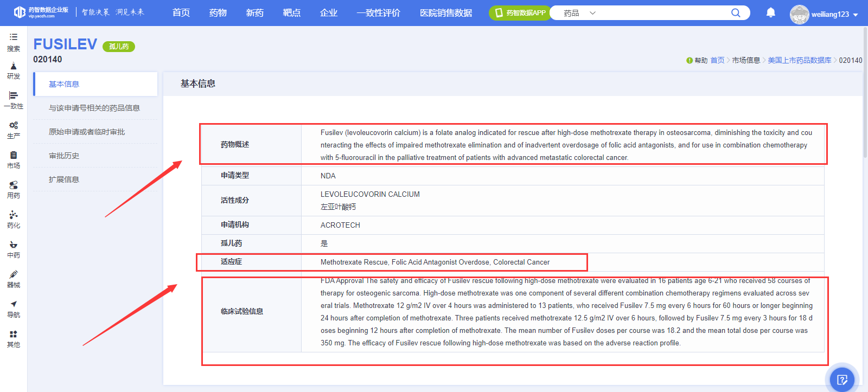Click the green 帮助 help icon
Screen dimensions: 868x392
click(690, 60)
